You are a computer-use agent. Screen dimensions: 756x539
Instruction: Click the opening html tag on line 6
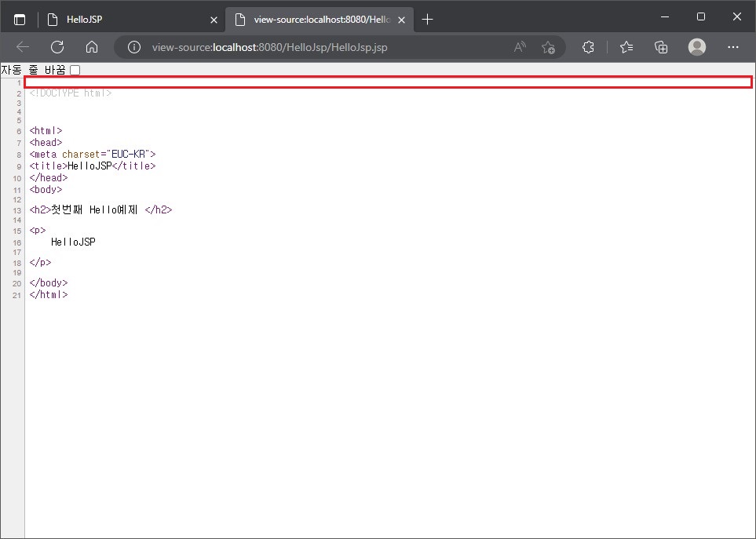tap(46, 130)
